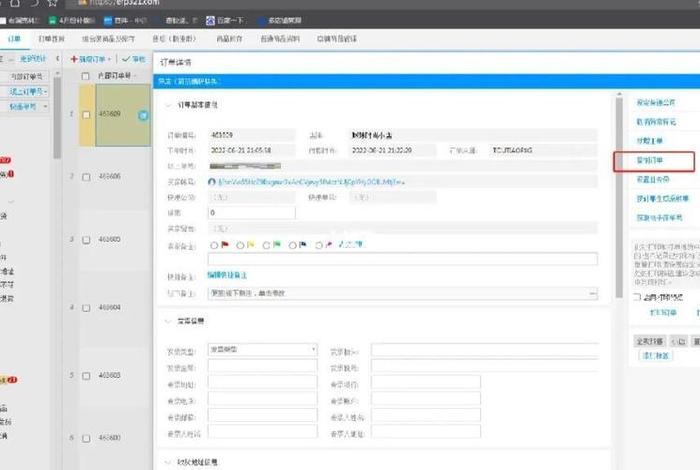Switch to the tab labeled with parentheses
Screen dimensions: 700x470
pos(175,39)
